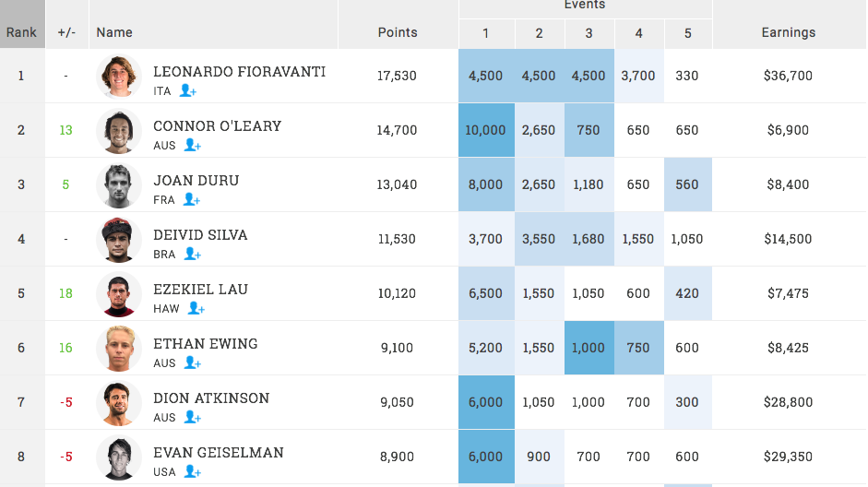Viewport: 868px width, 487px height.
Task: Click Connor O'Leary's 10,000 event result cell
Action: [x=485, y=130]
